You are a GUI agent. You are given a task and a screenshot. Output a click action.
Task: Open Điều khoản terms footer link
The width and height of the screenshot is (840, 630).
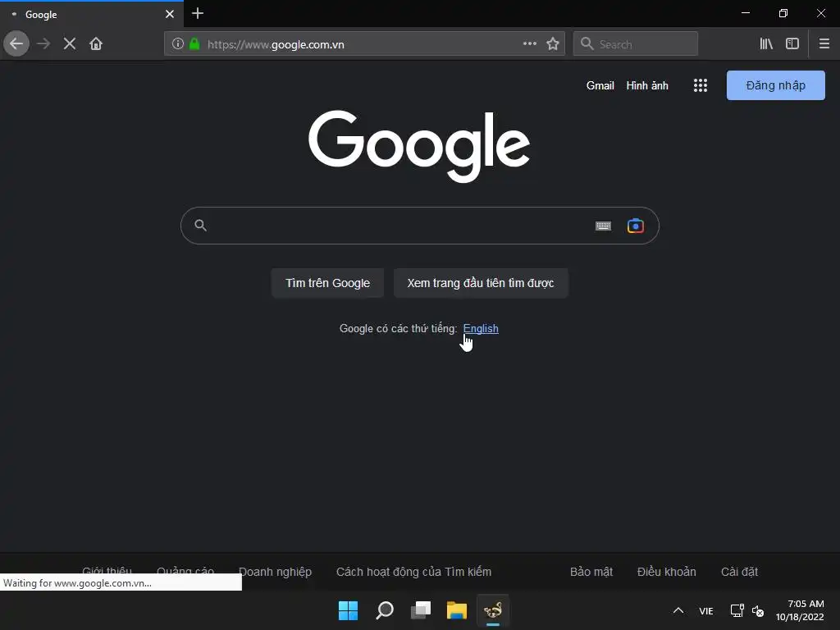point(666,572)
